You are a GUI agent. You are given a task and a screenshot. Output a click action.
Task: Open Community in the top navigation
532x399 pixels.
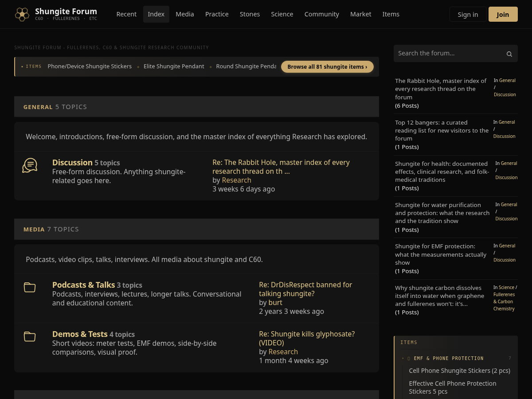[x=322, y=14]
